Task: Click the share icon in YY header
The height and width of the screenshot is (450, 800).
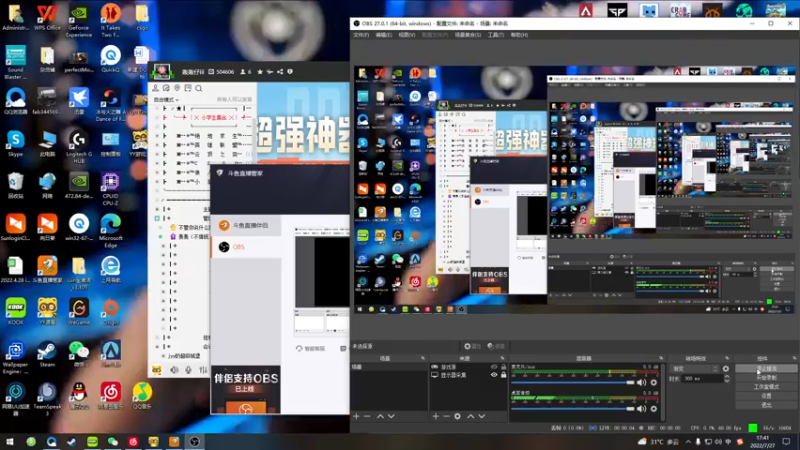Action: [280, 72]
